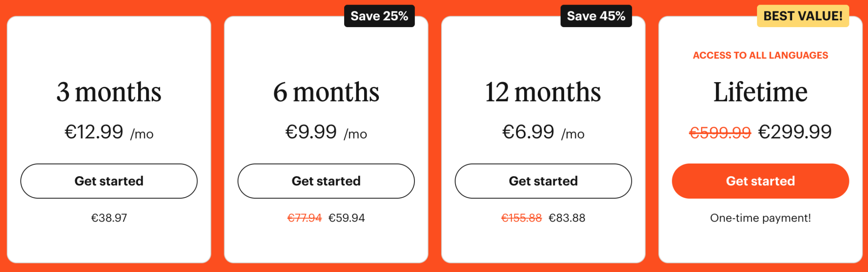
Task: Click the €38.97 total amount
Action: tap(109, 218)
